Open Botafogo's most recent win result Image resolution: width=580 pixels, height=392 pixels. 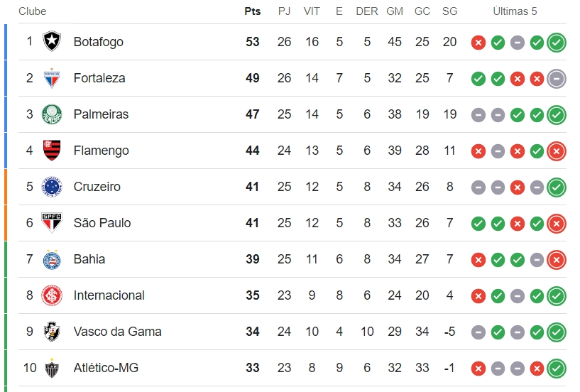[557, 43]
